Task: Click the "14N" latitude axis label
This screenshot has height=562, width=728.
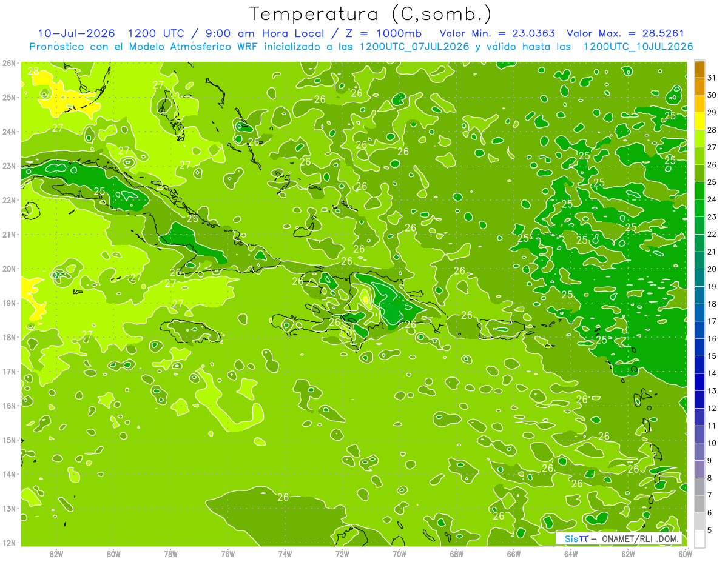Action: click(x=8, y=474)
